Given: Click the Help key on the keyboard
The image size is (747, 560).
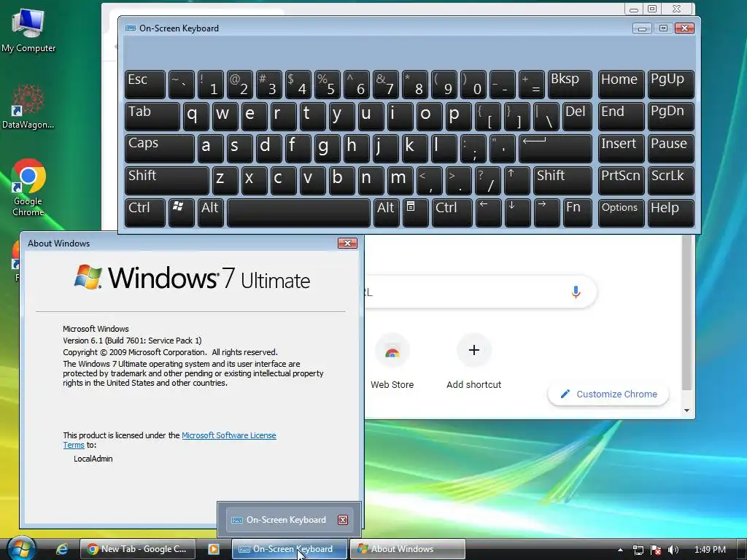Looking at the screenshot, I should 671,212.
